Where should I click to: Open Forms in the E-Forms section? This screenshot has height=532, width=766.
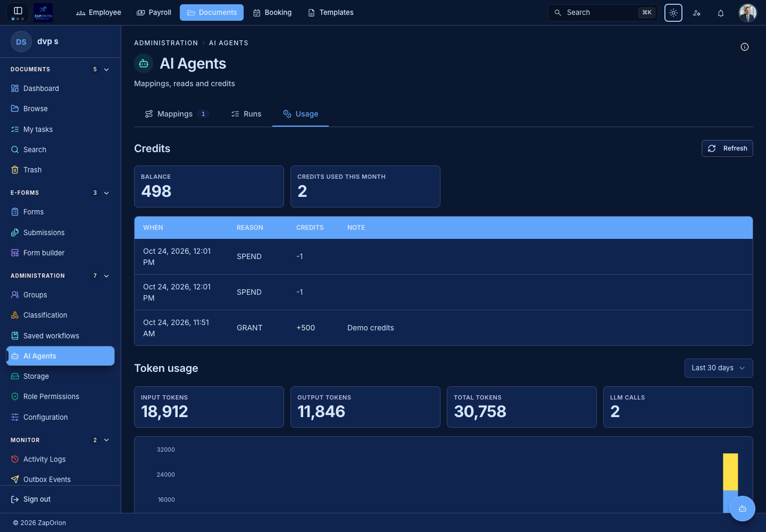61,212
